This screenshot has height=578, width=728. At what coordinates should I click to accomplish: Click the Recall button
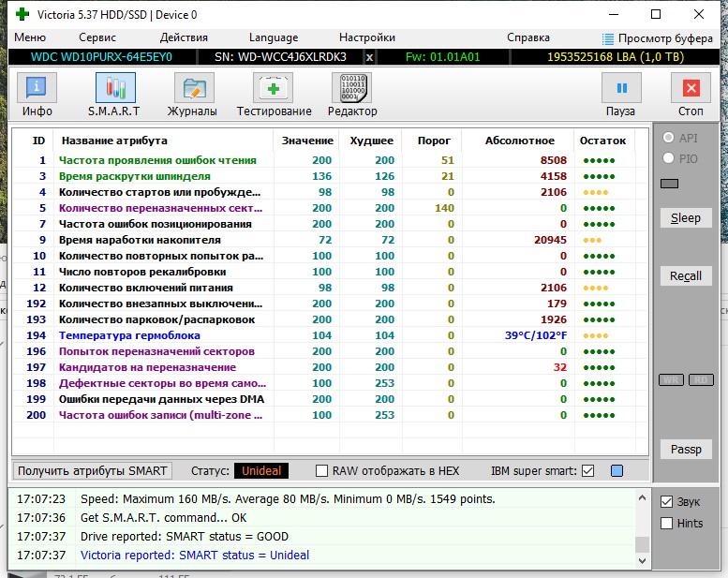(x=686, y=275)
